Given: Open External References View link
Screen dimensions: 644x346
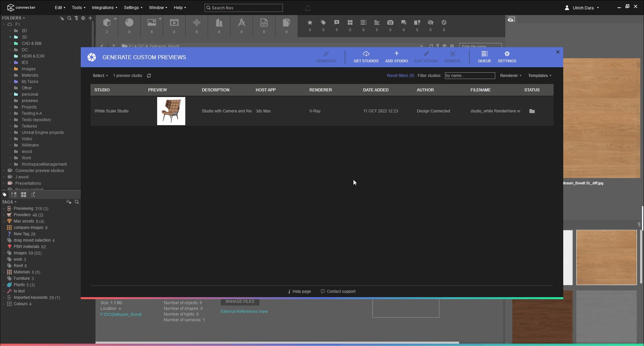Looking at the screenshot, I should (x=244, y=312).
